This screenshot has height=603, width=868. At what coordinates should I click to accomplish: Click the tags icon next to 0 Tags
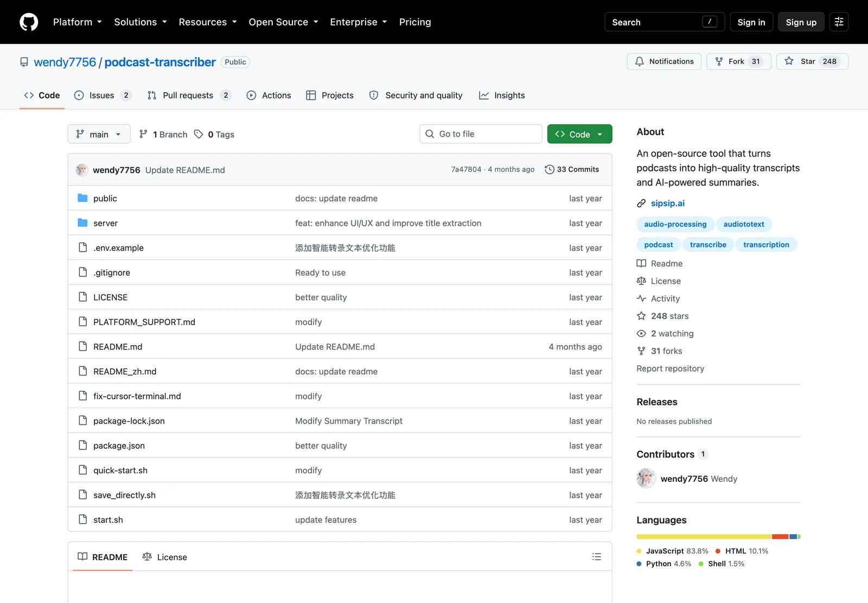(199, 134)
